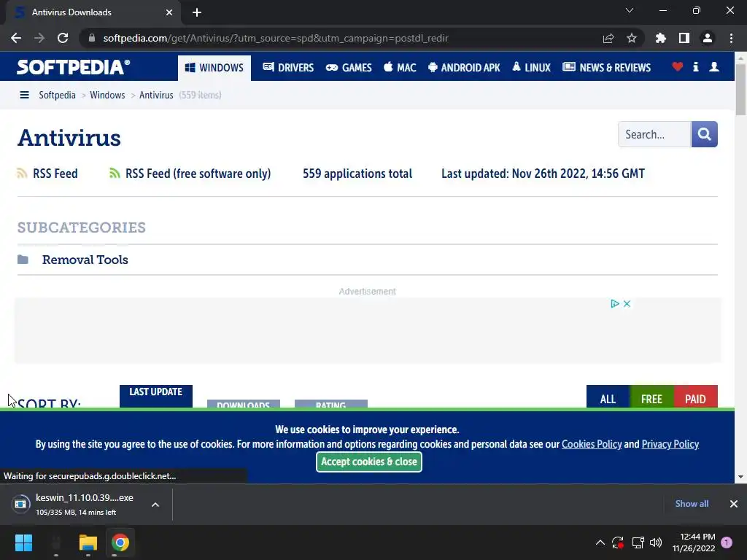Click the Softpedia logo
The width and height of the screenshot is (747, 560).
pyautogui.click(x=73, y=66)
